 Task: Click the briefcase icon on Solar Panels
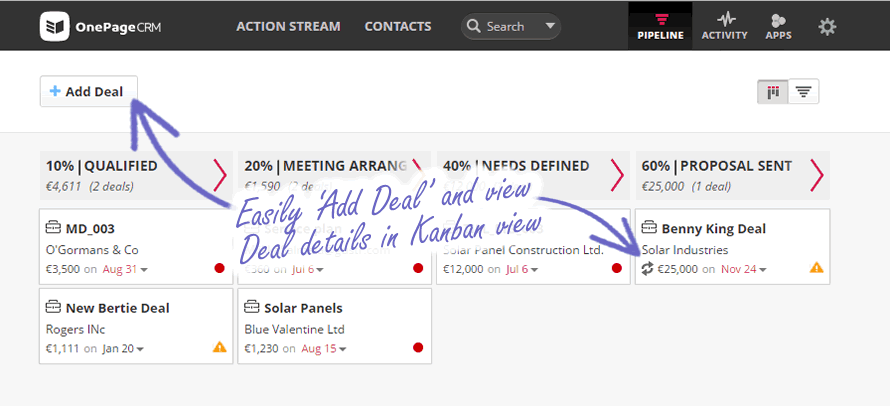point(251,308)
